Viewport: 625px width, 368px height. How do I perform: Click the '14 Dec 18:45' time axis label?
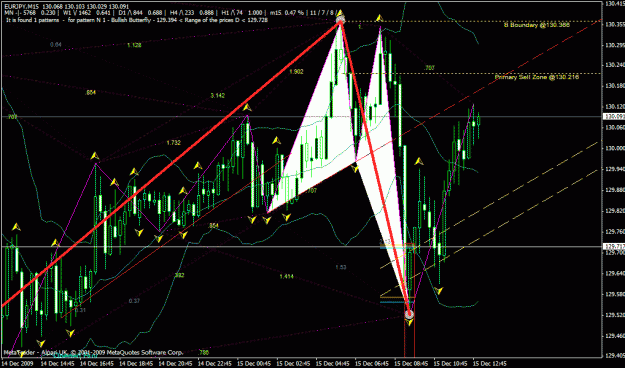pyautogui.click(x=136, y=364)
